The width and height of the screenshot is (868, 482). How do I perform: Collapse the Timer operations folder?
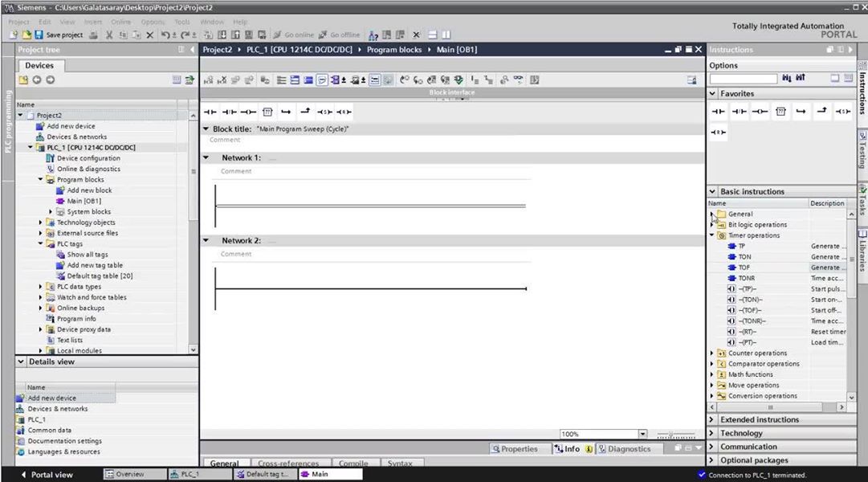point(712,235)
